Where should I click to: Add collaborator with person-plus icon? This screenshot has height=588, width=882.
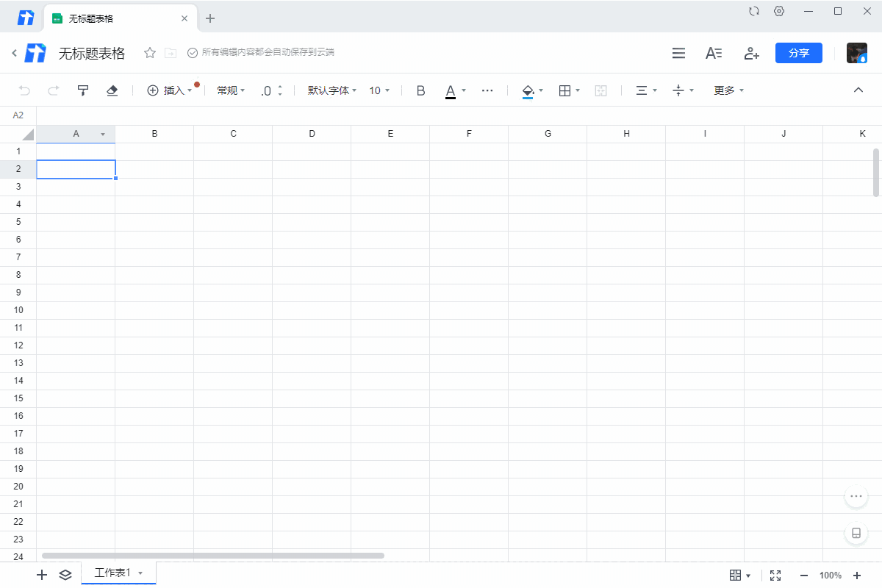(x=750, y=53)
